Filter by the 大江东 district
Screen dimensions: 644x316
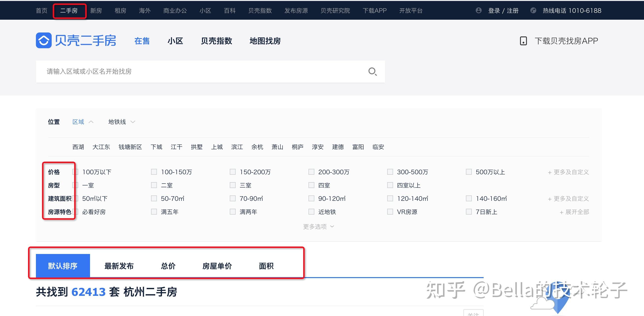tap(101, 147)
